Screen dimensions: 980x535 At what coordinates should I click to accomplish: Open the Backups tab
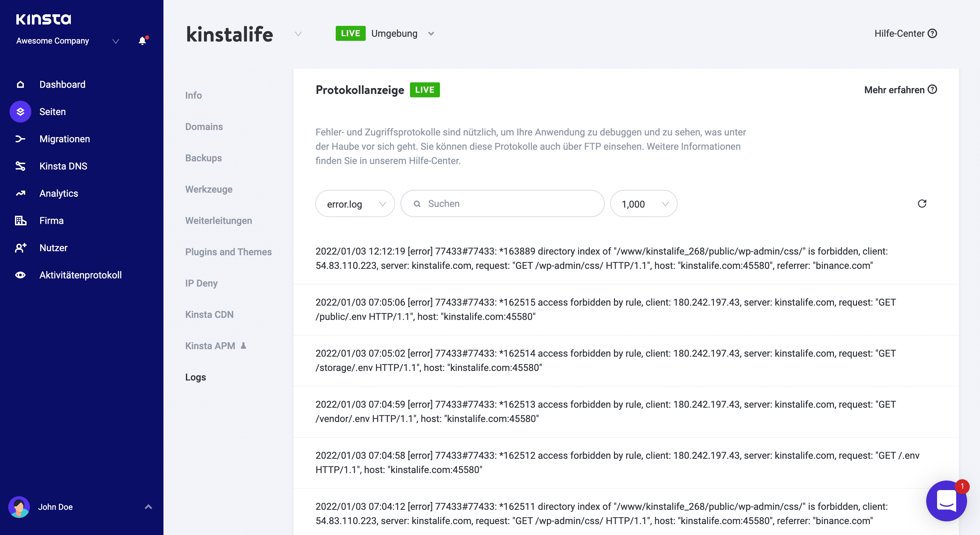204,158
